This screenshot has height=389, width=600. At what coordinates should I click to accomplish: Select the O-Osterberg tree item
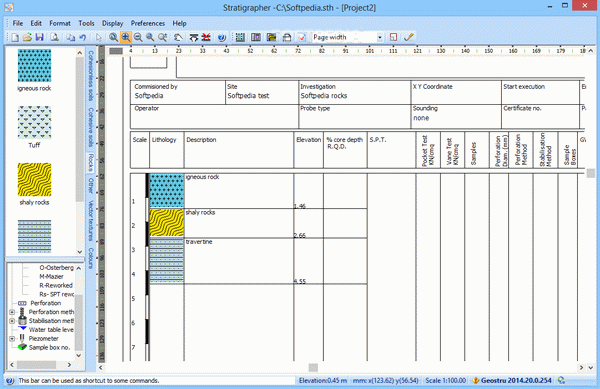pos(57,268)
